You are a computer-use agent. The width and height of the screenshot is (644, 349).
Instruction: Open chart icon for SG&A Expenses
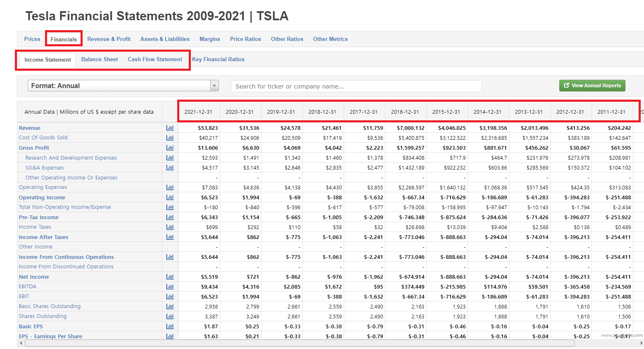pos(170,167)
